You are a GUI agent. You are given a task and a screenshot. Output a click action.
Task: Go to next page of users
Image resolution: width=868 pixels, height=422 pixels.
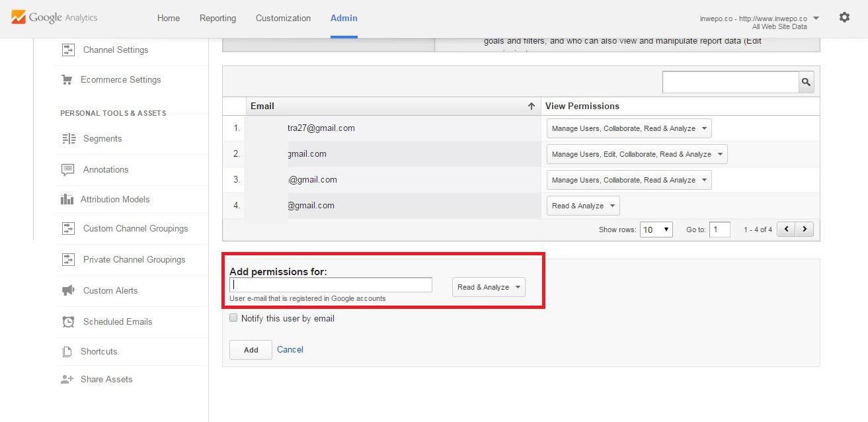click(804, 230)
